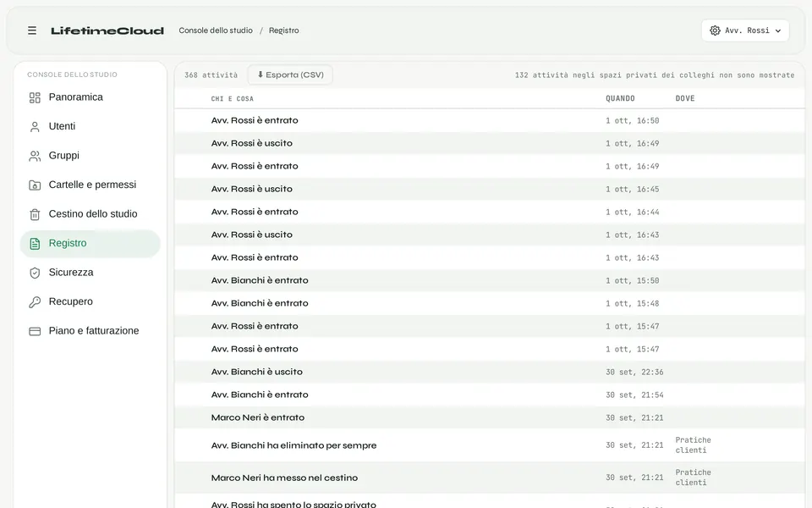Screen dimensions: 812x508
Task: Open the Sicurezza section
Action: click(91, 273)
